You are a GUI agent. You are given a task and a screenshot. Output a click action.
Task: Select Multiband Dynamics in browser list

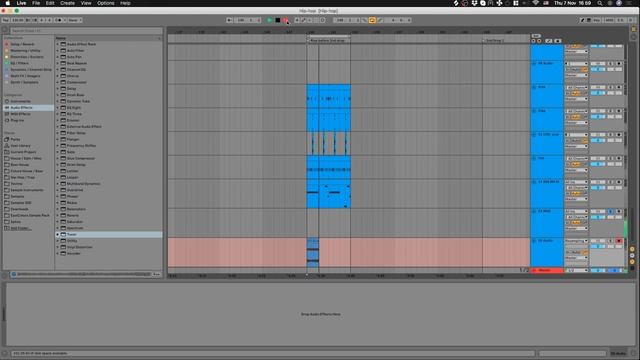point(83,184)
